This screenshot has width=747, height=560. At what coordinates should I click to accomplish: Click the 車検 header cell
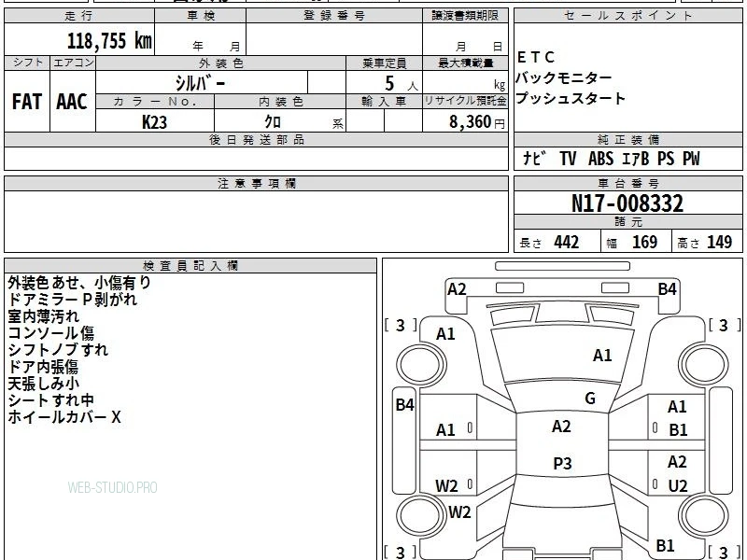pyautogui.click(x=201, y=16)
